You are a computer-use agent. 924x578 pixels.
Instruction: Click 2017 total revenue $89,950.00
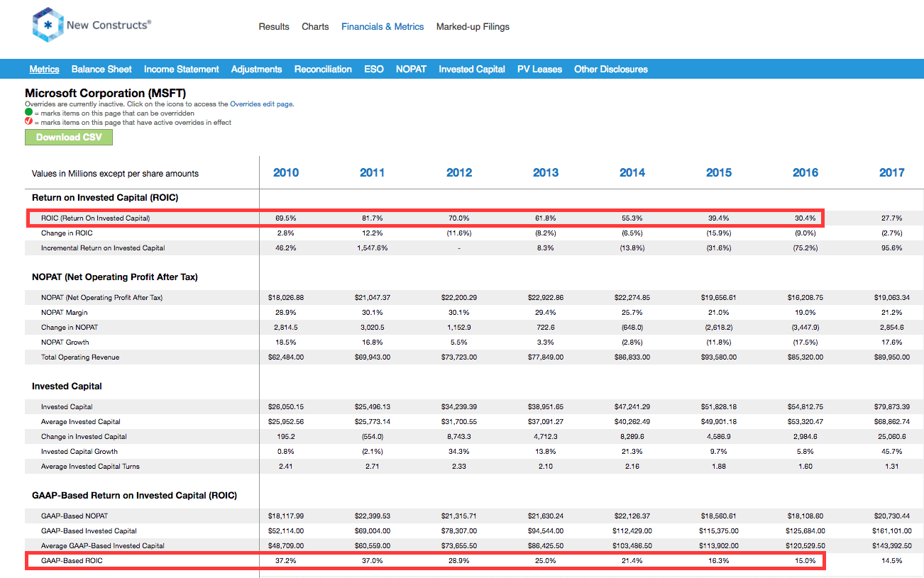[x=892, y=357]
